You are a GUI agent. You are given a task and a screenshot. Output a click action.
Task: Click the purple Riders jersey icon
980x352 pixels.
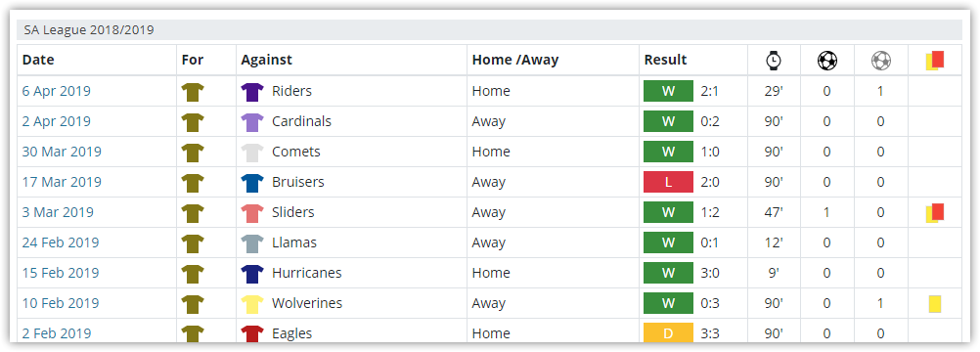[x=252, y=91]
